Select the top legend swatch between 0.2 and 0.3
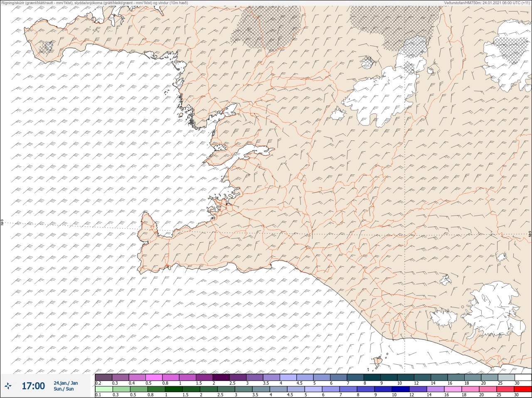532x398 pixels. coord(103,377)
